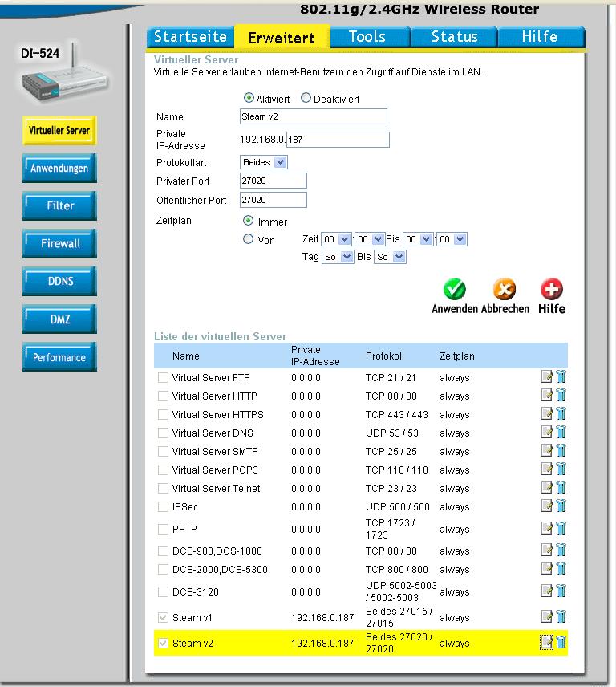Viewport: 616px width, 687px height.
Task: Delete the Virtual Server HTTP entry
Action: click(x=561, y=395)
